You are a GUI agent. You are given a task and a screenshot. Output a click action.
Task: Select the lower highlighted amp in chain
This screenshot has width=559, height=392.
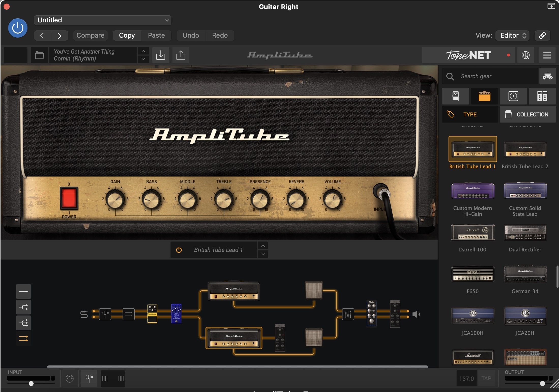(234, 338)
